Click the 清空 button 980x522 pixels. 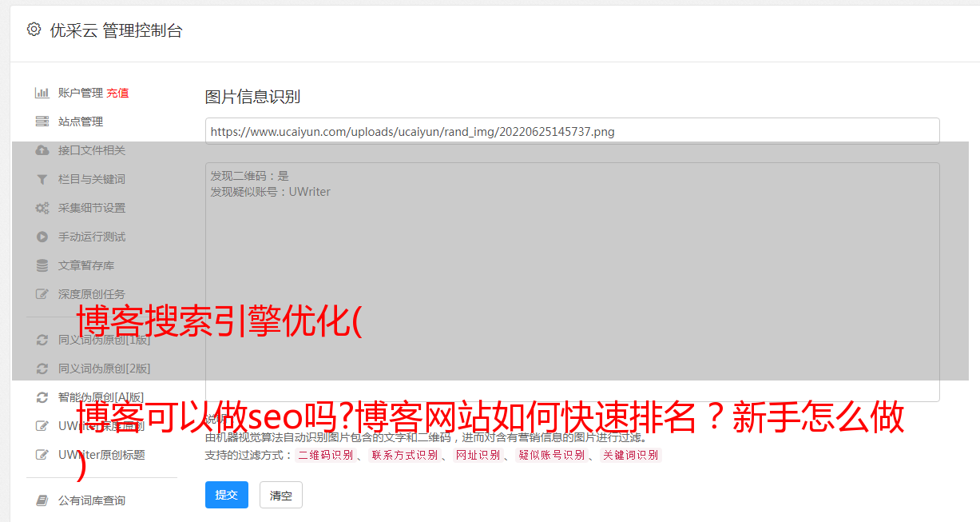coord(281,495)
